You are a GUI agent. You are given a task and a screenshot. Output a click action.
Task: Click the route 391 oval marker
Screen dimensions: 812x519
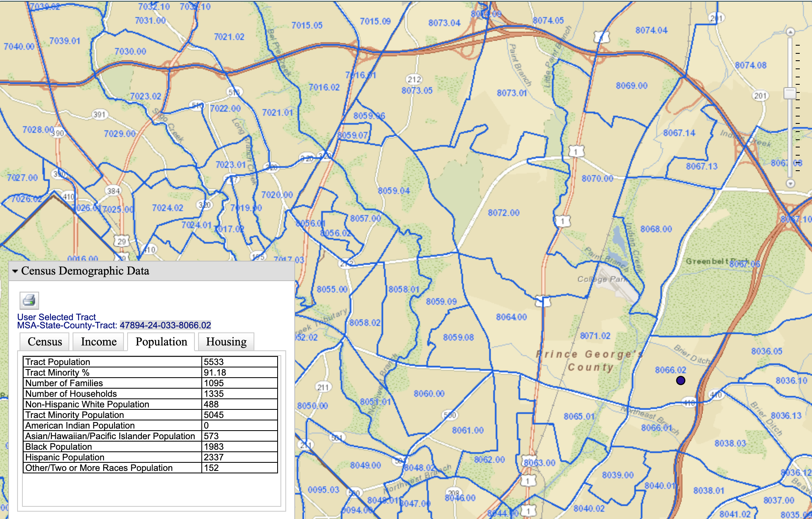tap(99, 114)
